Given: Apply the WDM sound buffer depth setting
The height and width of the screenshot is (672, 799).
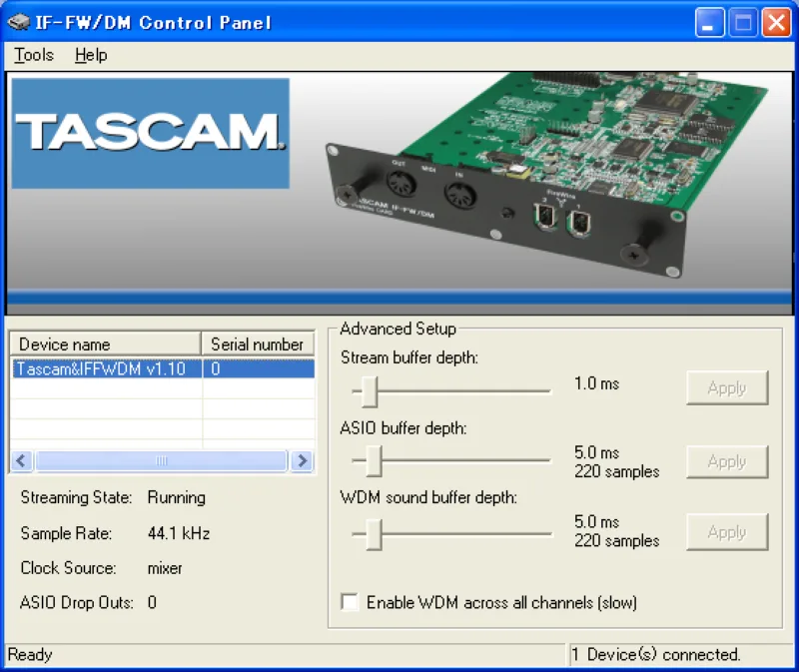Looking at the screenshot, I should click(727, 532).
